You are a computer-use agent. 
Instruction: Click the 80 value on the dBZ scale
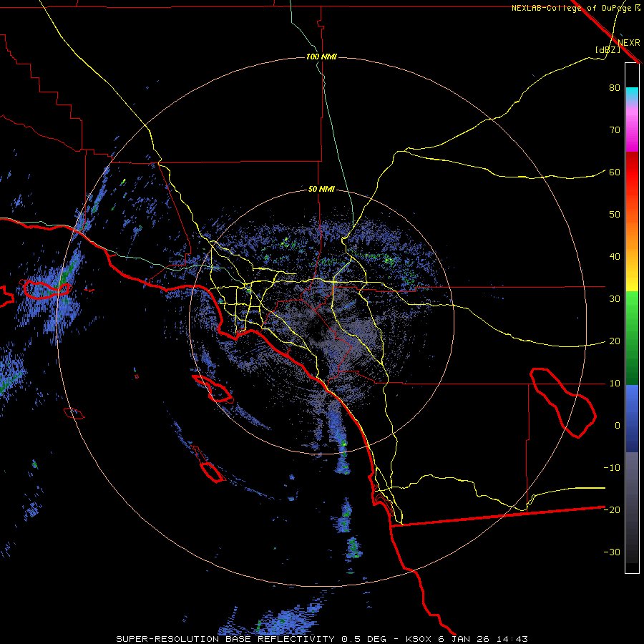(615, 88)
